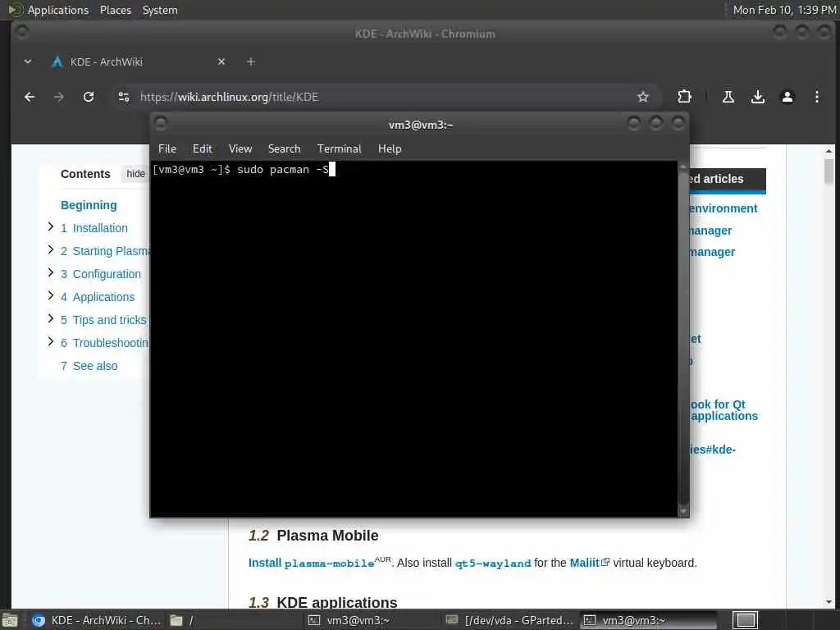Image resolution: width=840 pixels, height=630 pixels.
Task: Open the System menu in top panel
Action: click(160, 10)
